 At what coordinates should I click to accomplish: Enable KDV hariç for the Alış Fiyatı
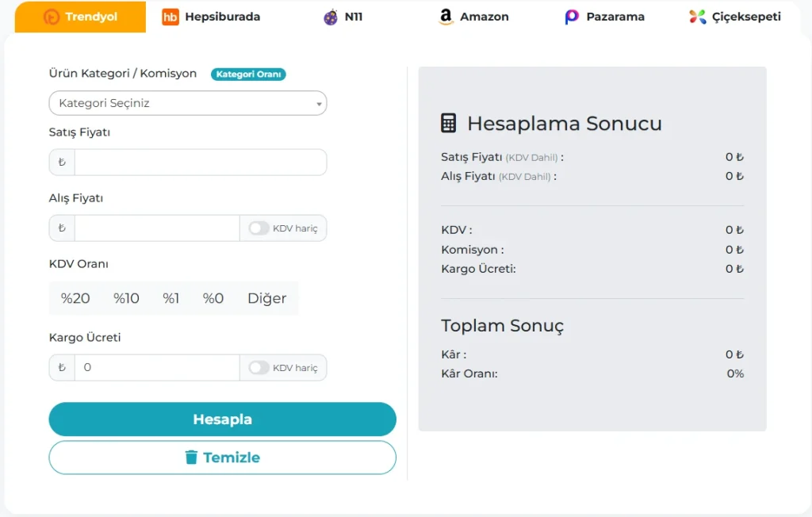258,228
